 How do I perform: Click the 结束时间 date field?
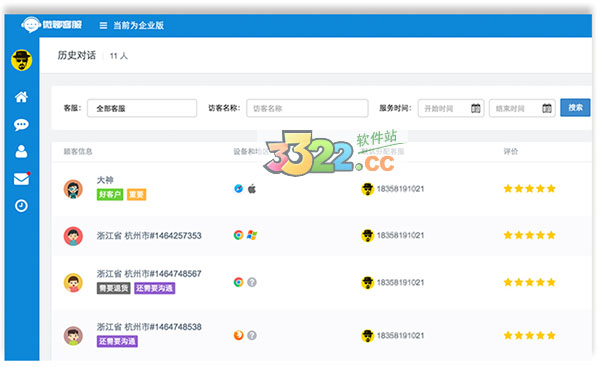pyautogui.click(x=522, y=108)
